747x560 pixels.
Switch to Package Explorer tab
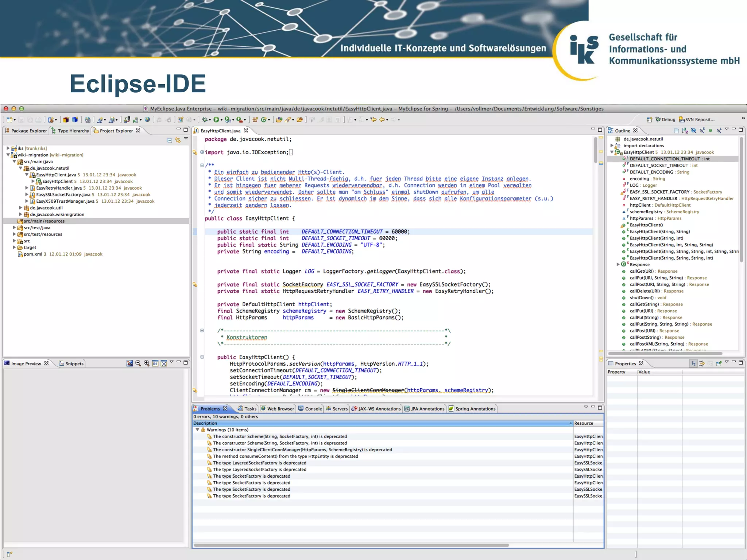coord(26,131)
